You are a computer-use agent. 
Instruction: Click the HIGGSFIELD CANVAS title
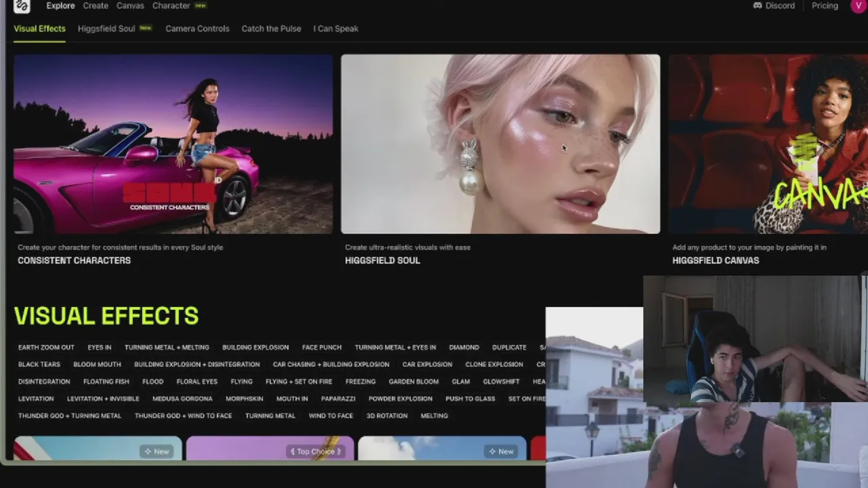pyautogui.click(x=715, y=260)
